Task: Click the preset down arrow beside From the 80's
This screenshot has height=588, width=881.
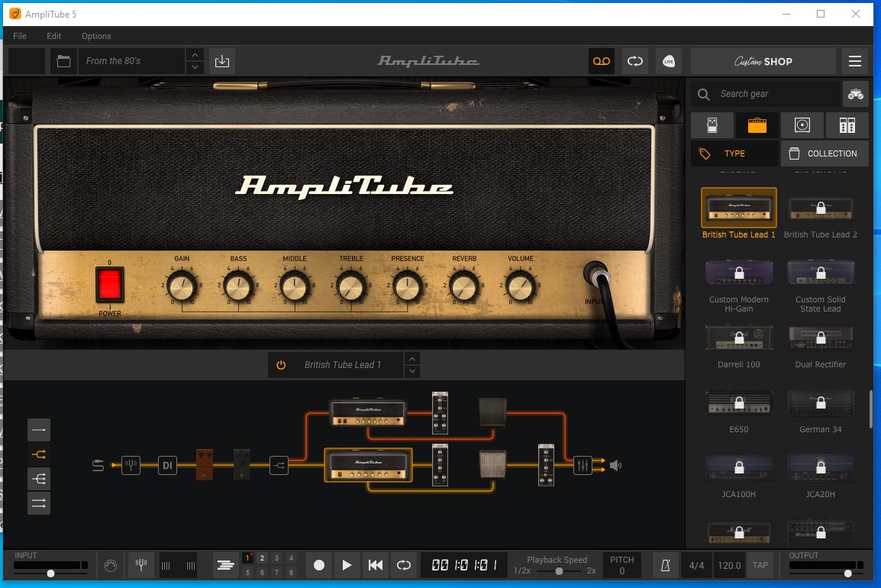Action: click(x=195, y=68)
